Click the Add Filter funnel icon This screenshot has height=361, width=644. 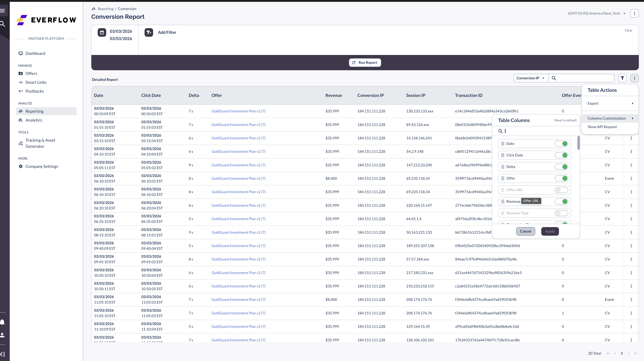[x=149, y=32]
